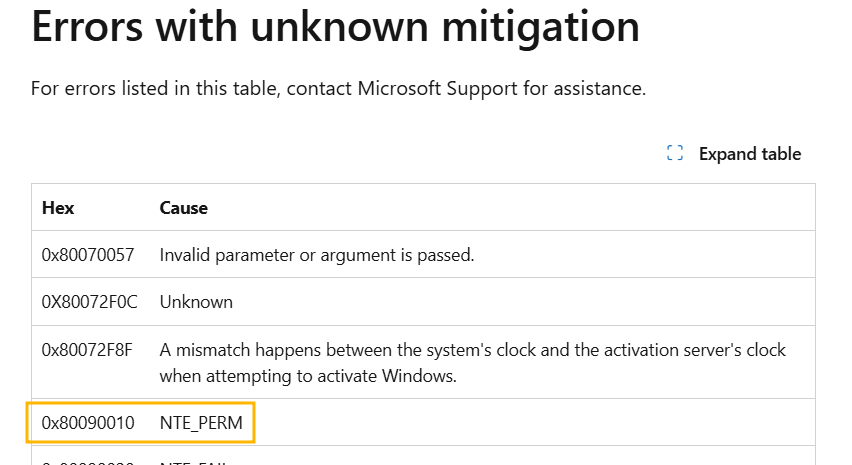Click the 'contact Microsoft Support' sentence
The height and width of the screenshot is (465, 852).
tap(338, 88)
